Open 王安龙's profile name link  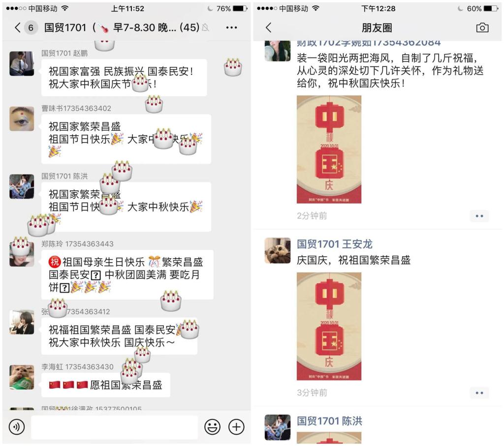pos(334,244)
